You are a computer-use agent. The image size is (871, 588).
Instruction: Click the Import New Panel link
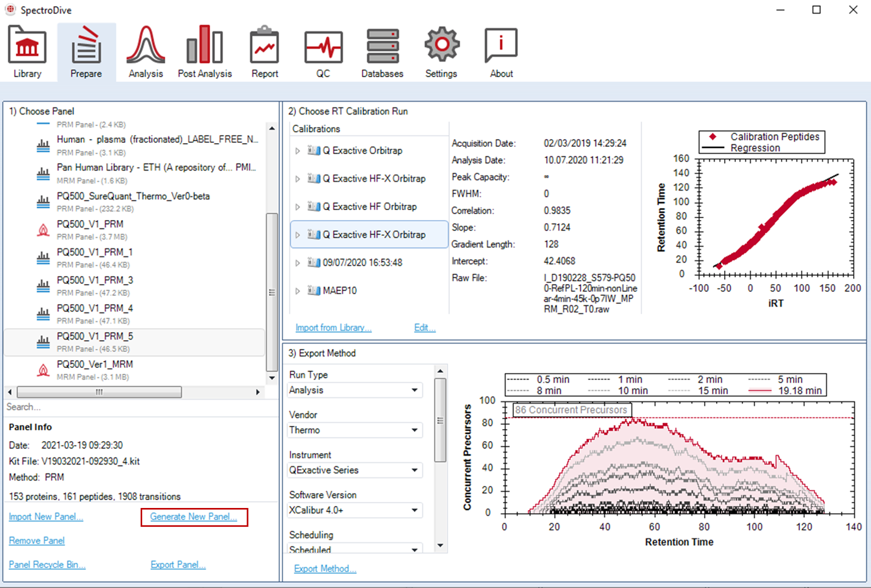point(46,516)
